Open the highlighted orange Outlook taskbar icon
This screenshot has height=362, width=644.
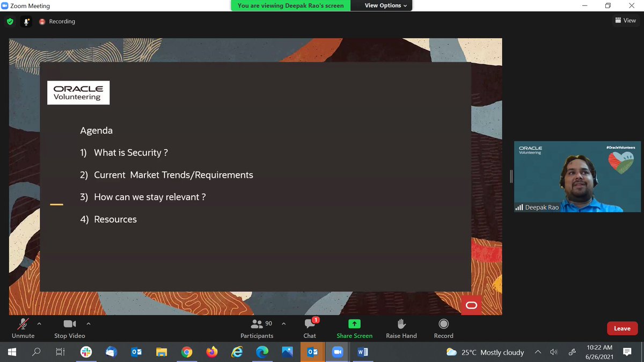[x=312, y=352]
